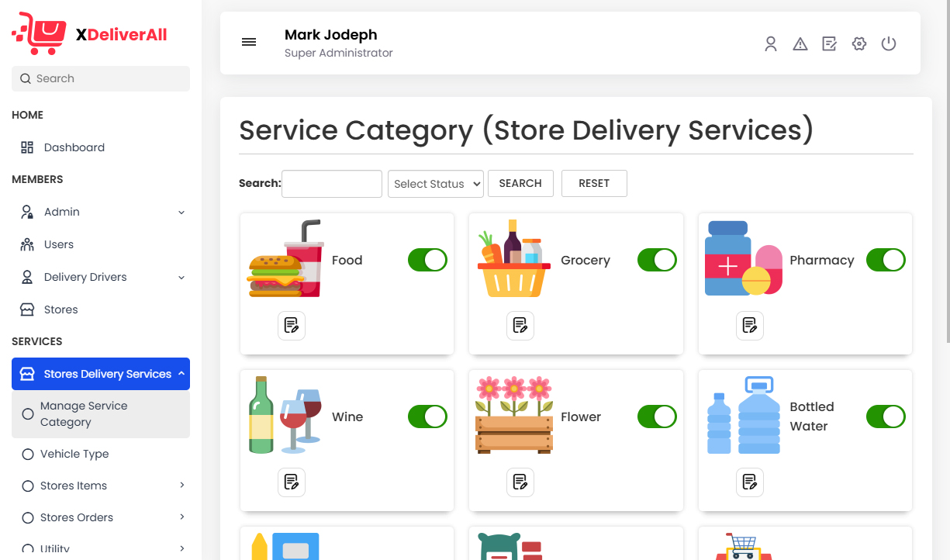Click the SEARCH button
The width and height of the screenshot is (950, 560).
click(520, 184)
